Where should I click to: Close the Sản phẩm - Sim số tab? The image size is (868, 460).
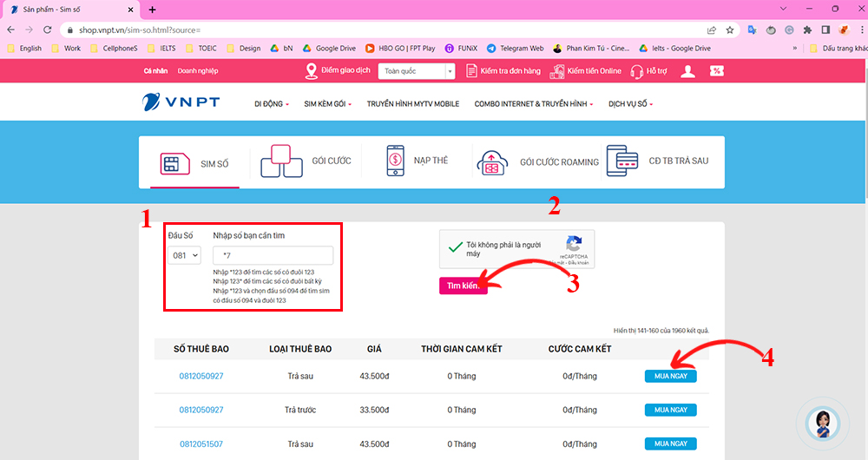click(x=131, y=10)
